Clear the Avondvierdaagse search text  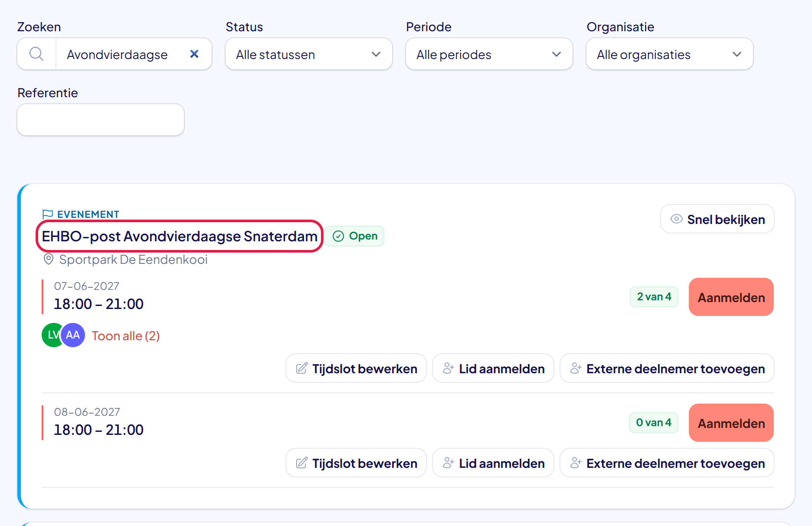click(x=194, y=54)
